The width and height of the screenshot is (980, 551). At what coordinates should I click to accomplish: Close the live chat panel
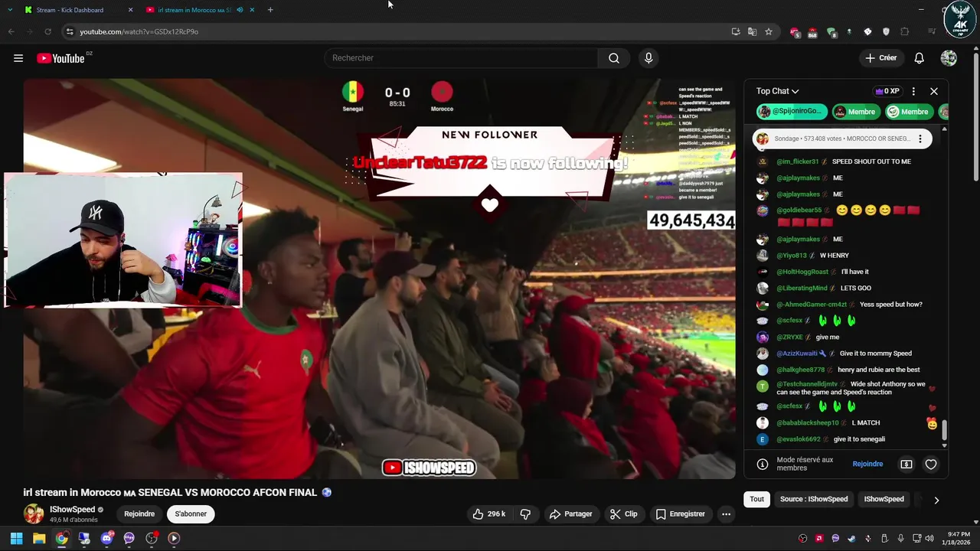tap(934, 91)
